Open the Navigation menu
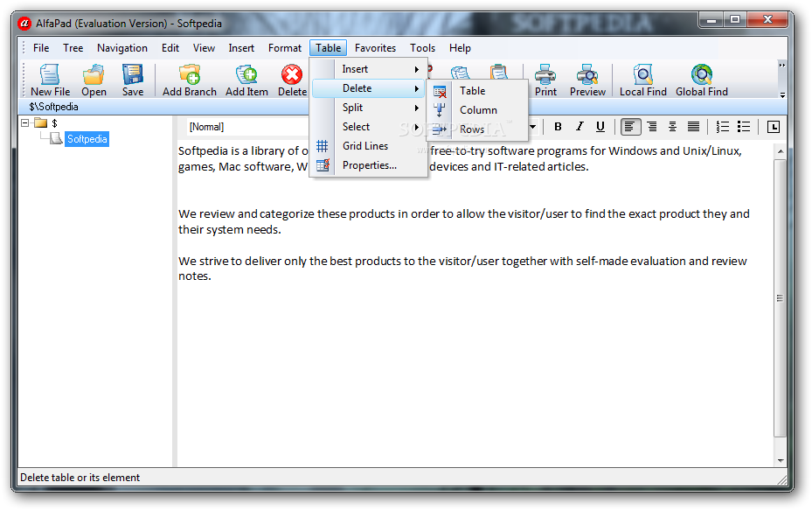Screen dimensions: 812x510 point(122,48)
